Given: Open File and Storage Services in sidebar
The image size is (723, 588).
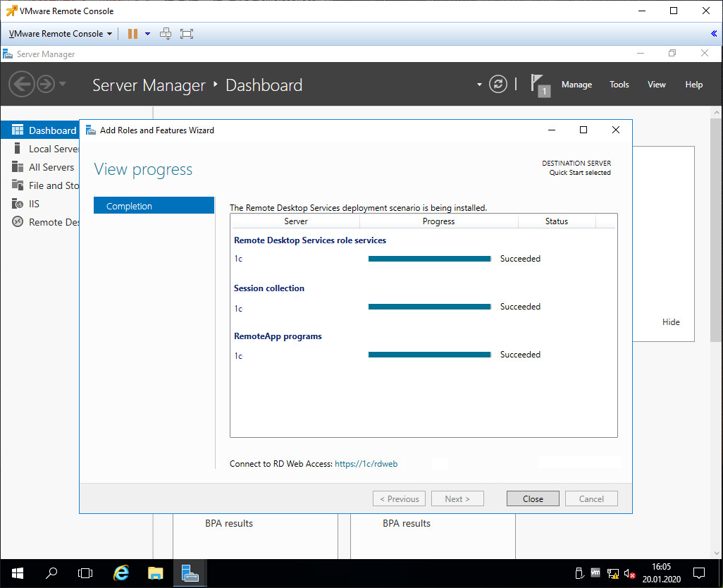Looking at the screenshot, I should click(x=40, y=185).
